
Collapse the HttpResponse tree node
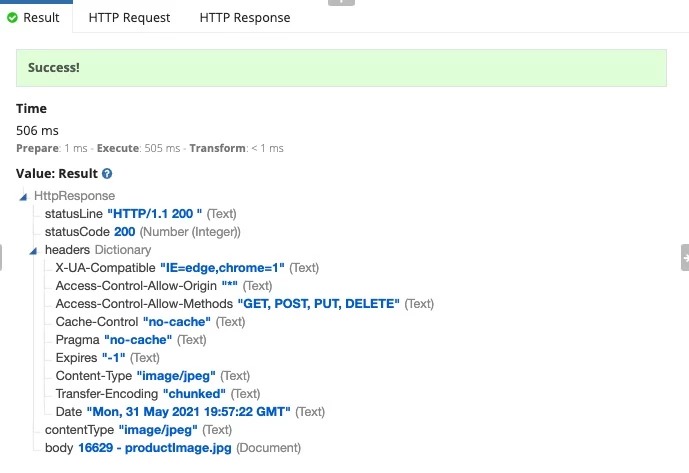(23, 196)
